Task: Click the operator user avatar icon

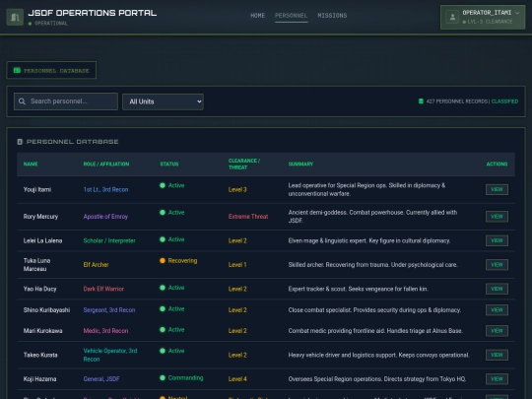Action: click(452, 17)
